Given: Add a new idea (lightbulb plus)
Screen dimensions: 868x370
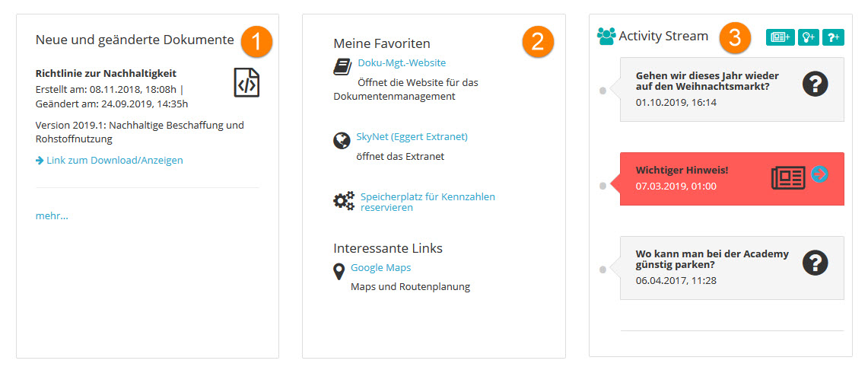Looking at the screenshot, I should 809,37.
